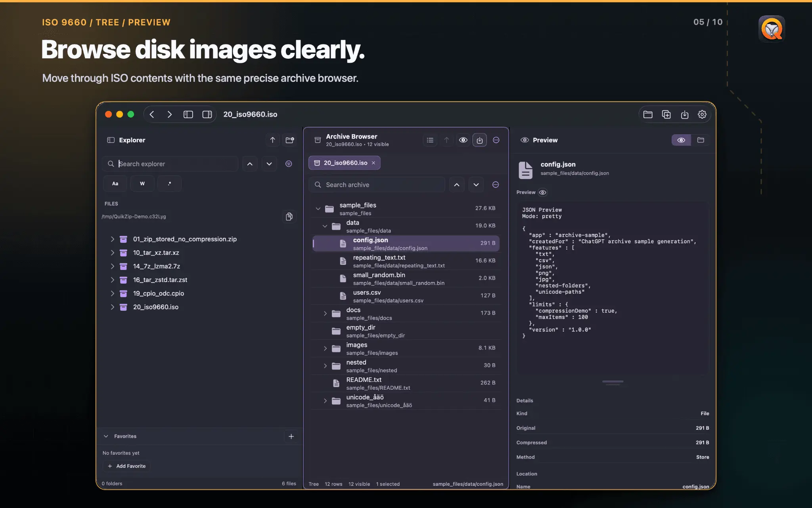
Task: Select the 20_iso9660.iso archive tab
Action: 344,163
